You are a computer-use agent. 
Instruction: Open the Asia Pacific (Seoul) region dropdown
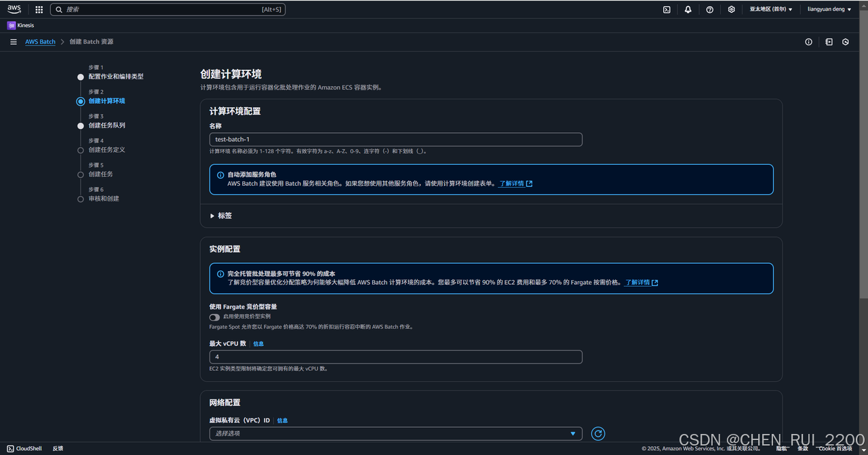[771, 9]
